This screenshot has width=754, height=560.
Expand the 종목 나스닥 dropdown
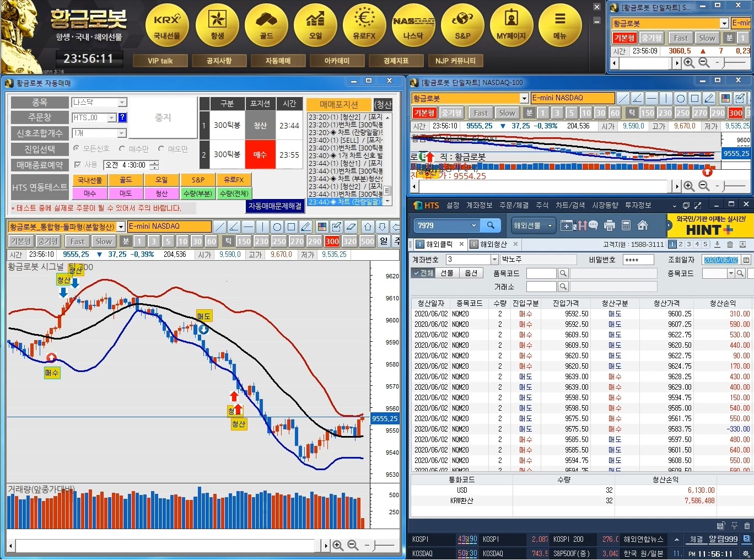coord(122,102)
